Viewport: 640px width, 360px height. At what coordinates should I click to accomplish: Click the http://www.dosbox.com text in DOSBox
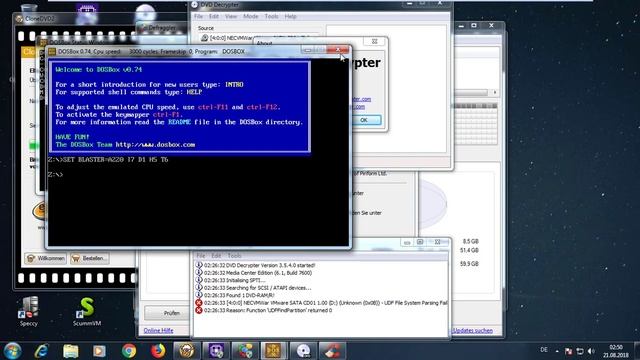click(155, 145)
